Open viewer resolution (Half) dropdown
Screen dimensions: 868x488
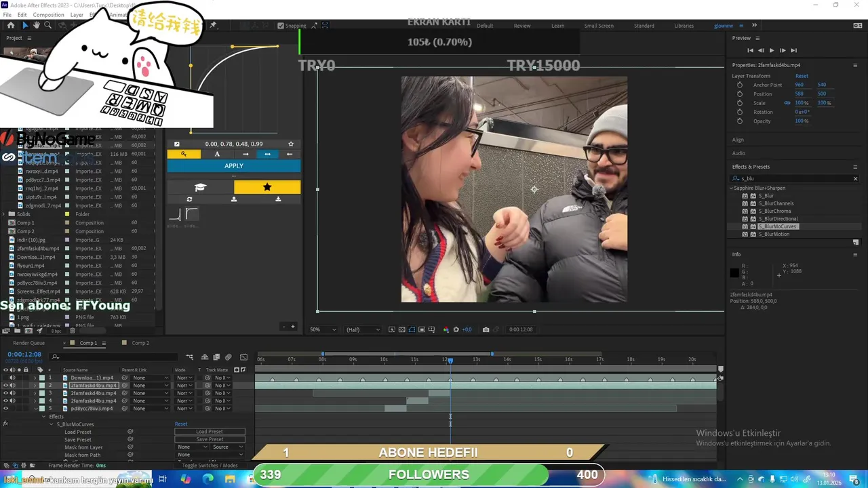pyautogui.click(x=363, y=329)
